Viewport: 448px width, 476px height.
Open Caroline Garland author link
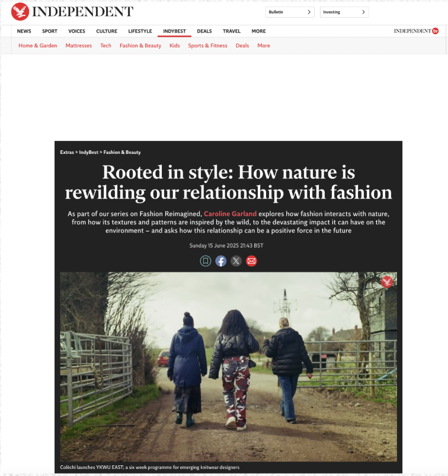230,214
